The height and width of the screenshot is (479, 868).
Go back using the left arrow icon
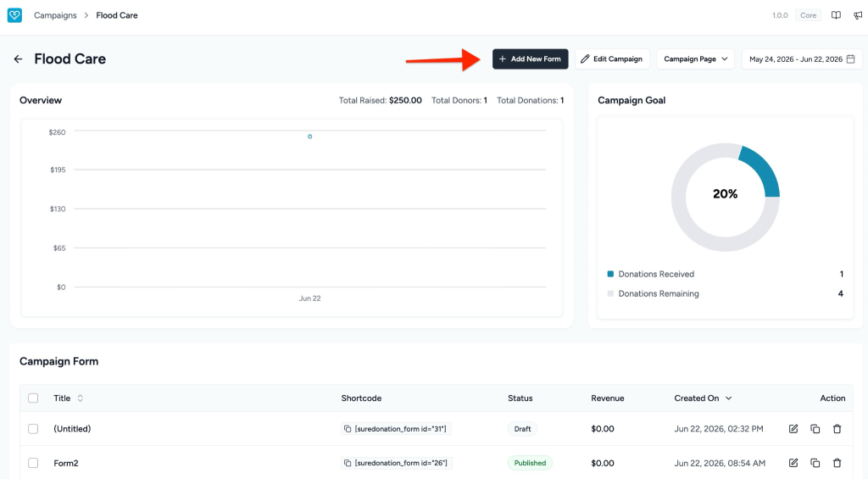(x=19, y=58)
